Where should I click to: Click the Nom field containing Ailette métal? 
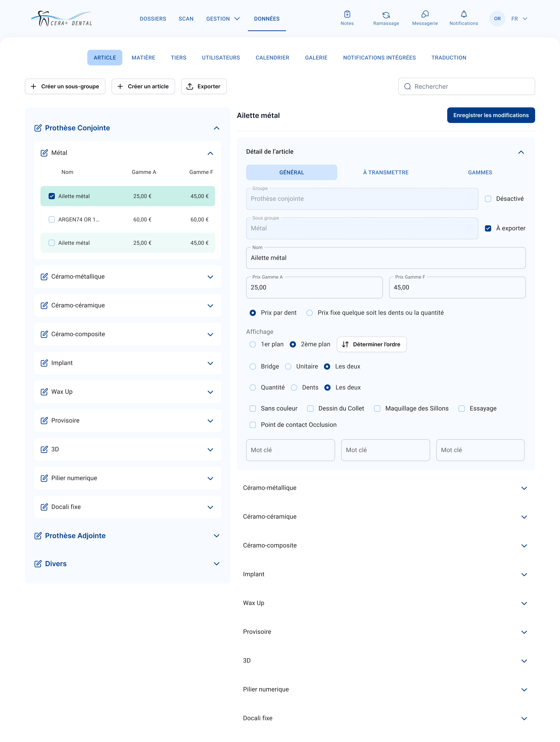(386, 258)
